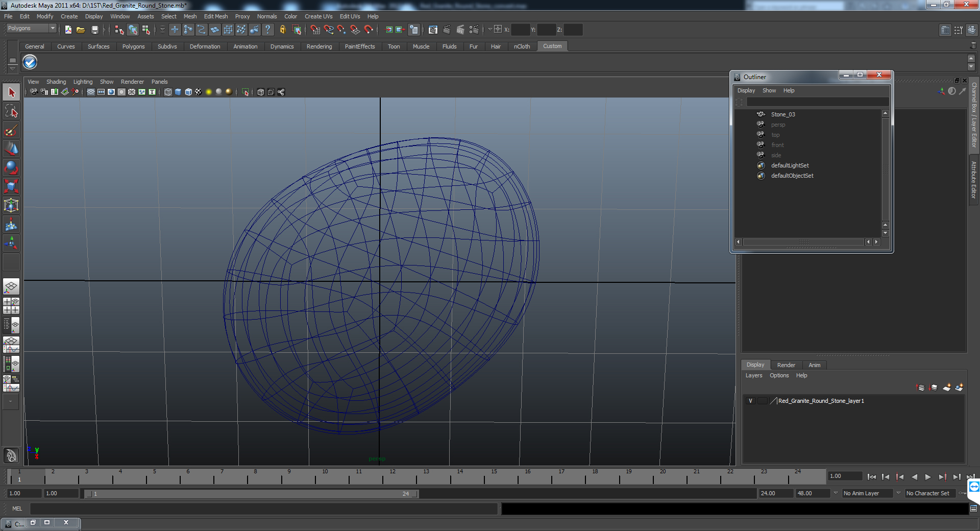Move selected layer down
Image resolution: width=980 pixels, height=531 pixels.
tap(934, 388)
